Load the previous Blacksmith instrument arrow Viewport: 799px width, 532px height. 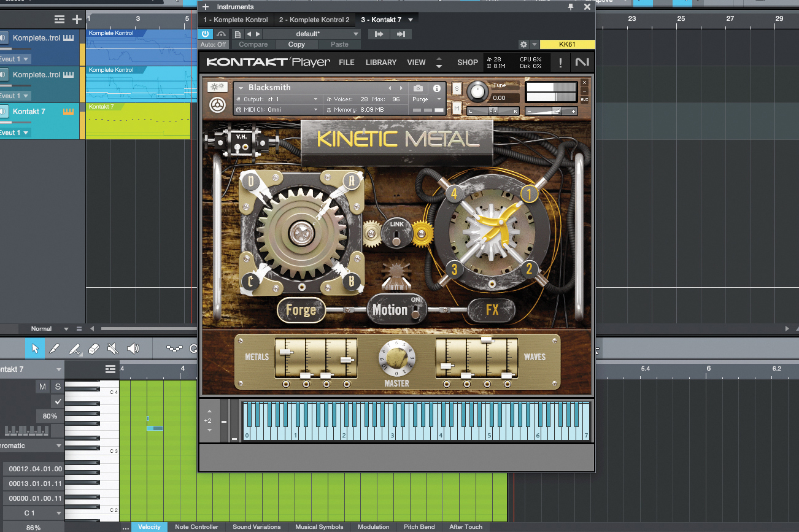pyautogui.click(x=389, y=88)
